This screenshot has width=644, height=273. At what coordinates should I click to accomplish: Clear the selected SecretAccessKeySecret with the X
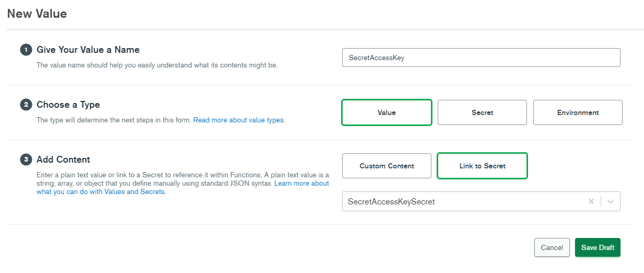(591, 201)
